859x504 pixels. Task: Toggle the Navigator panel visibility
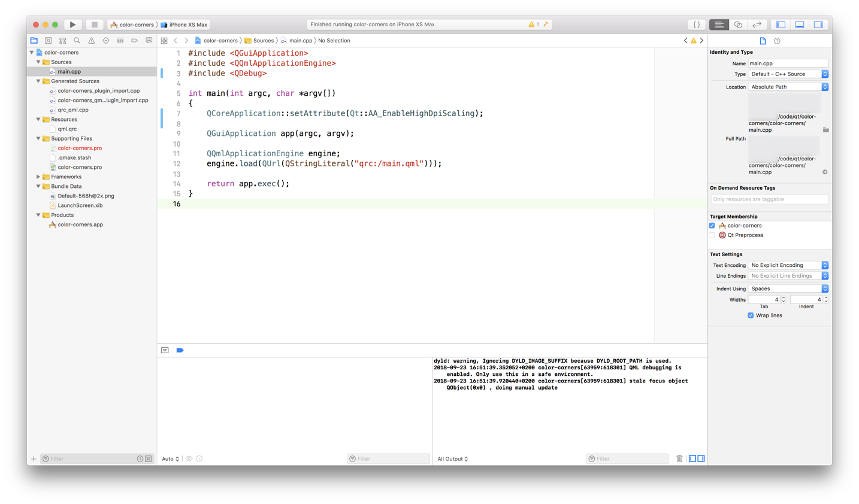(x=781, y=25)
